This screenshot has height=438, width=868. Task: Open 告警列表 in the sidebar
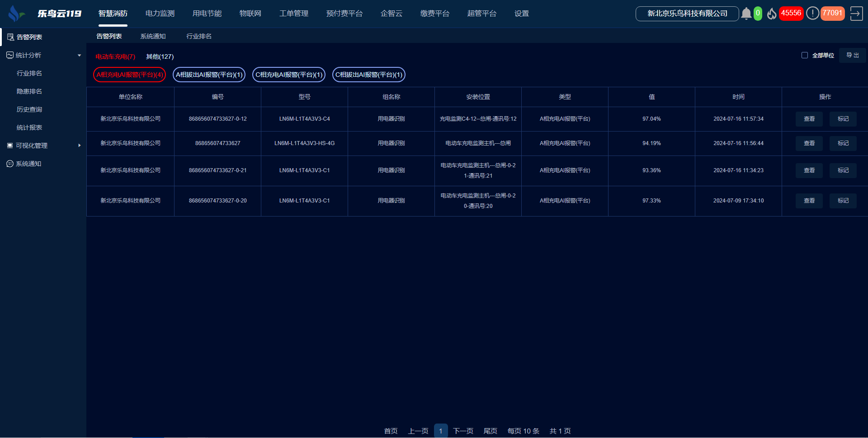click(29, 37)
